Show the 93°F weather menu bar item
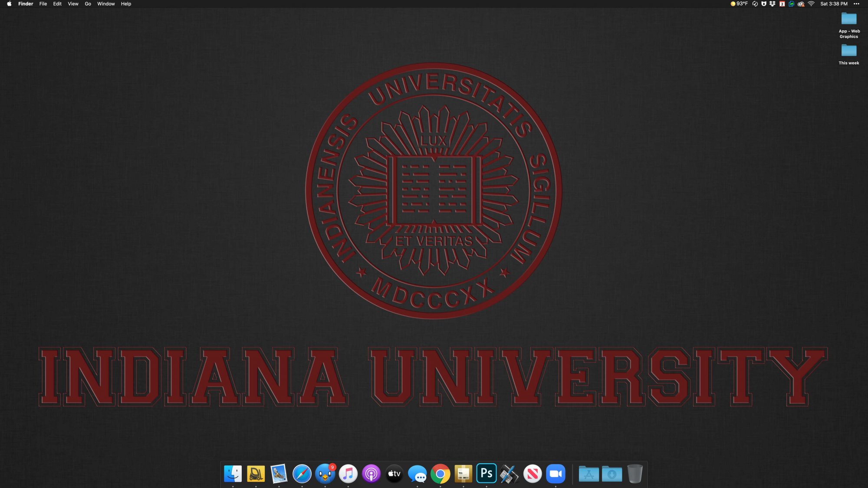The height and width of the screenshot is (488, 868). click(739, 4)
